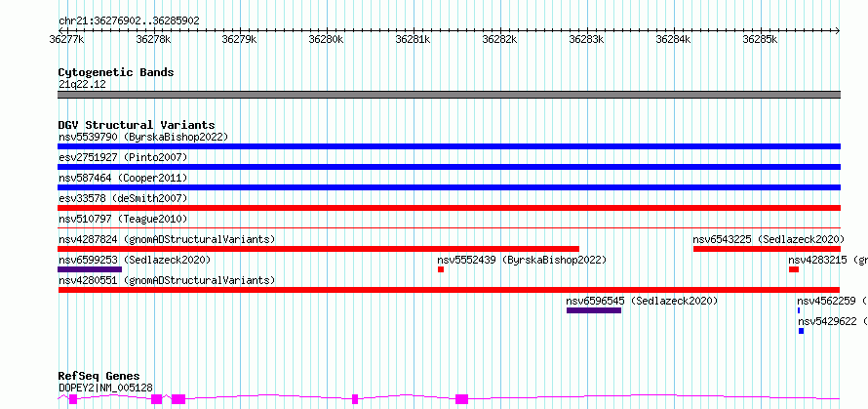The height and width of the screenshot is (409, 868).
Task: Select the tiny blue nsv4562259 marker
Action: [x=799, y=310]
